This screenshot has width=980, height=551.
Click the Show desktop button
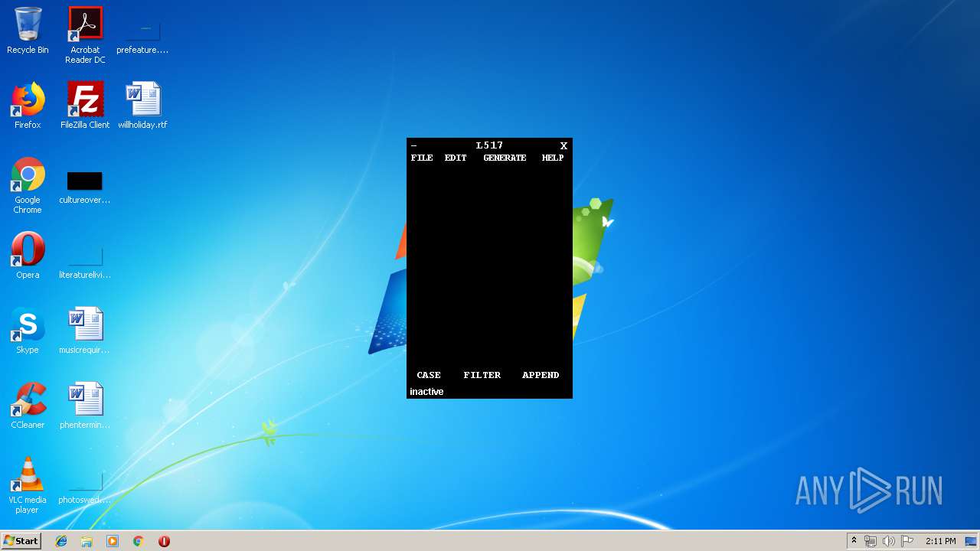click(x=972, y=541)
